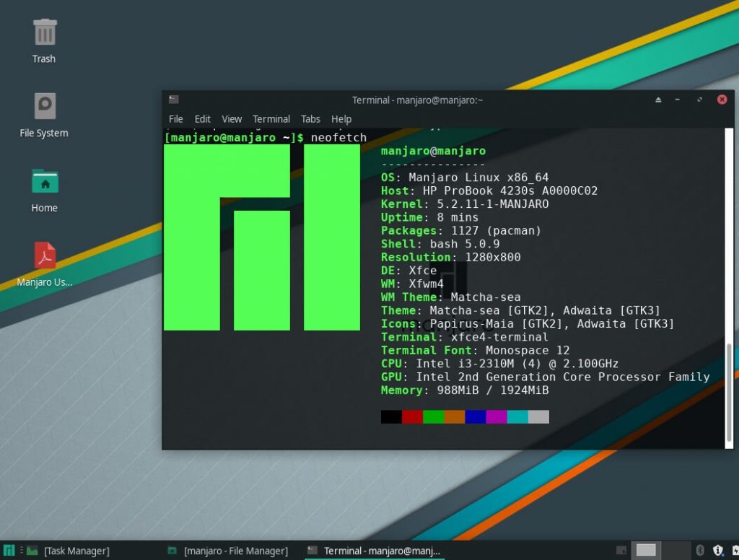Click the Terminal window title text
Image resolution: width=739 pixels, height=560 pixels.
coord(418,100)
